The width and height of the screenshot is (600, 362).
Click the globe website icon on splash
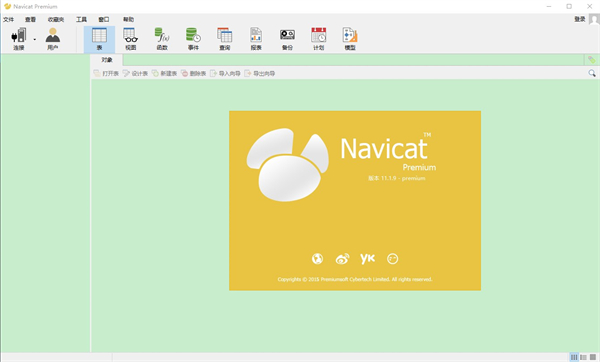[x=317, y=259]
